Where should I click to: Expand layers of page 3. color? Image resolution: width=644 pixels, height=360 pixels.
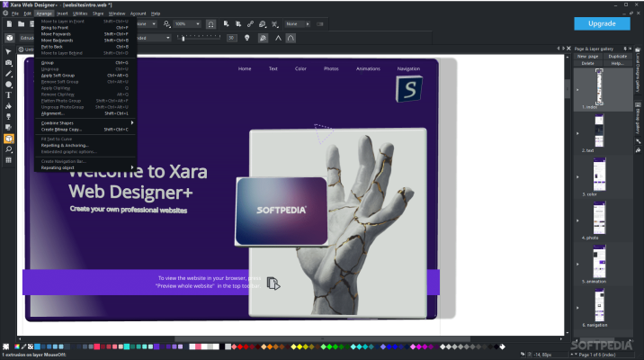[x=577, y=176]
